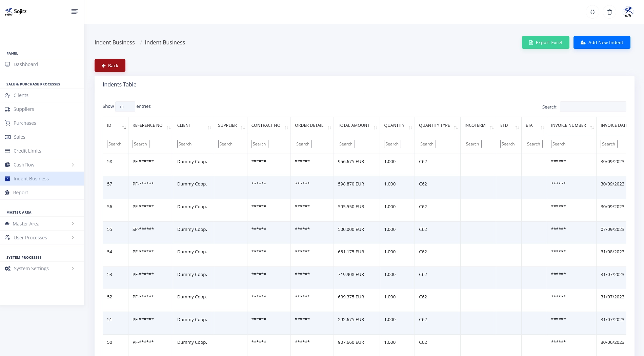This screenshot has height=356, width=644.
Task: Click the trash can icon in top bar
Action: pyautogui.click(x=609, y=12)
